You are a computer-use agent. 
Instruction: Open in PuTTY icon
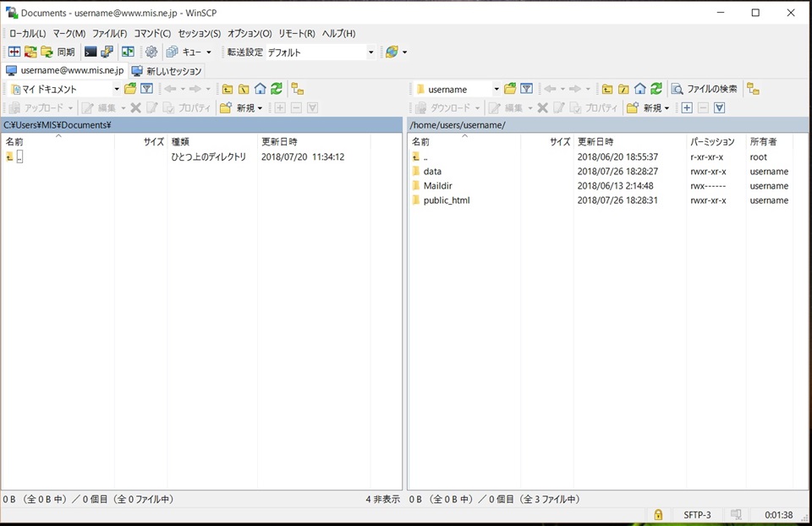coord(107,52)
